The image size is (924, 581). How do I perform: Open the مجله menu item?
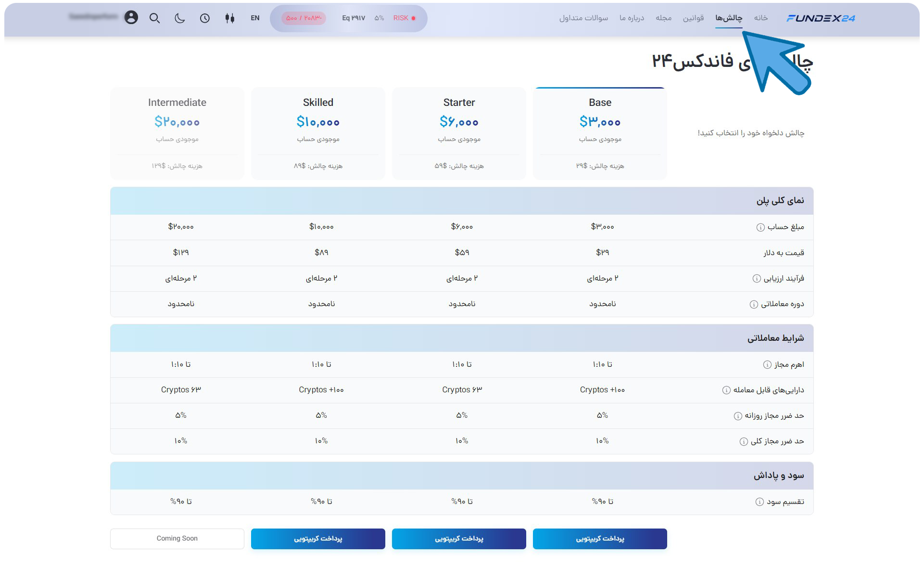[664, 18]
